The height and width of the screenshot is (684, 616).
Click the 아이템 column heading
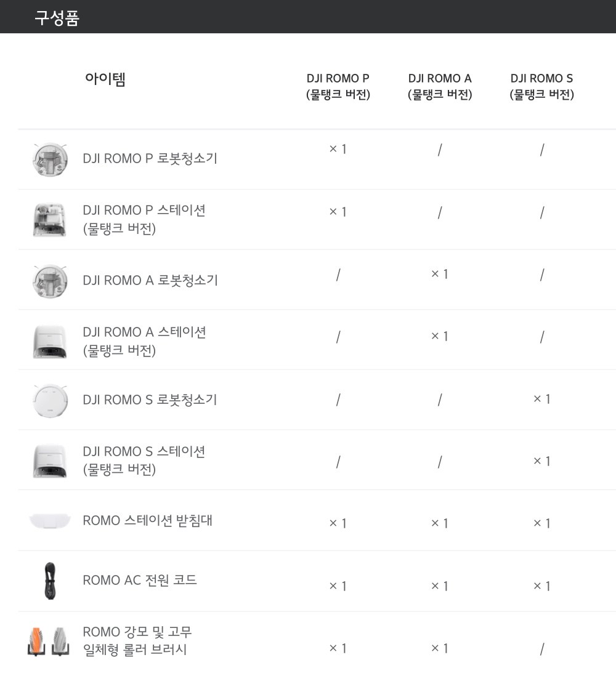[105, 79]
